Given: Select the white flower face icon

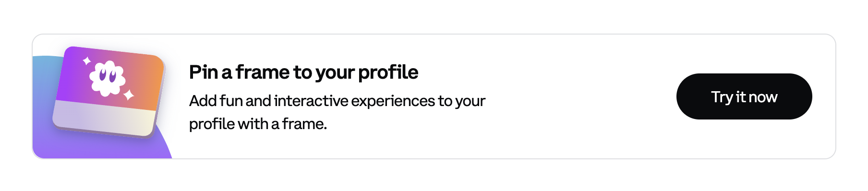Looking at the screenshot, I should coord(108,78).
